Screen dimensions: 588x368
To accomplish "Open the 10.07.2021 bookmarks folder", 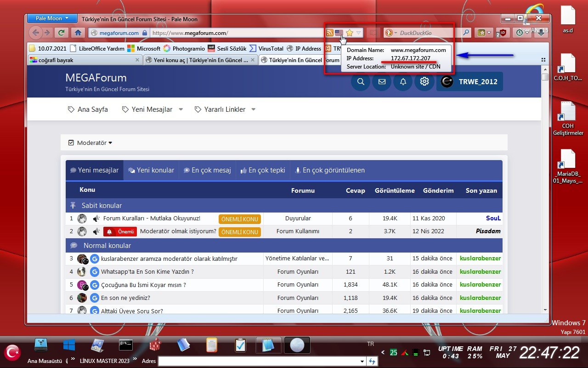I will tap(47, 48).
